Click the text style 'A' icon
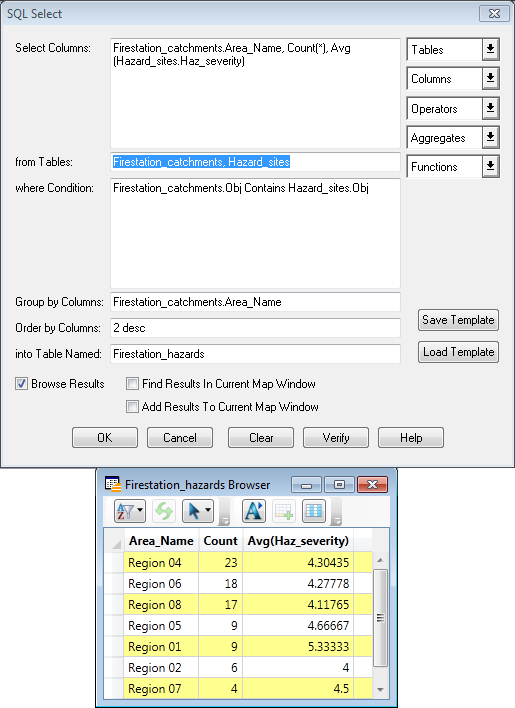Viewport: 515px width, 708px height. pyautogui.click(x=254, y=511)
